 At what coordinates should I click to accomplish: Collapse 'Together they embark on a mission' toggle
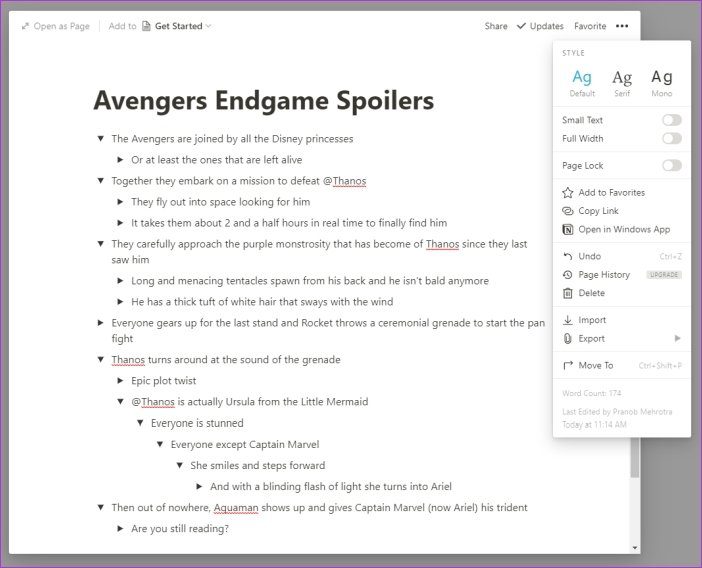point(101,181)
